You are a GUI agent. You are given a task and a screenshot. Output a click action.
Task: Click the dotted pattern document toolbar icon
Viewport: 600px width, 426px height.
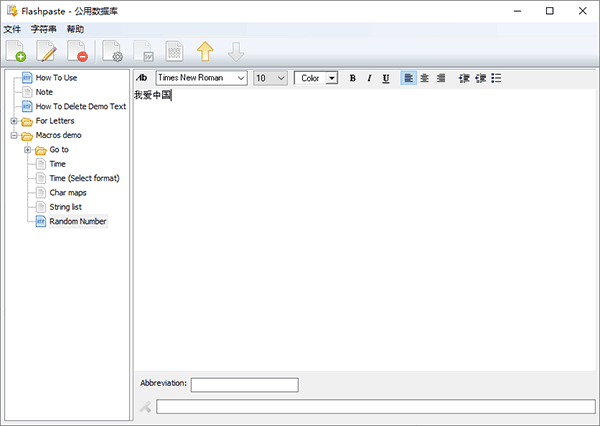pyautogui.click(x=174, y=51)
